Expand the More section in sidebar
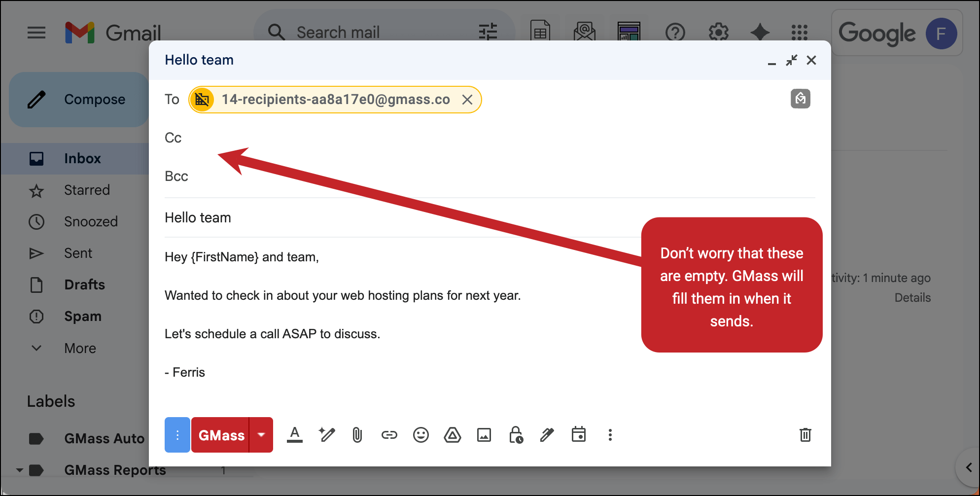 80,348
